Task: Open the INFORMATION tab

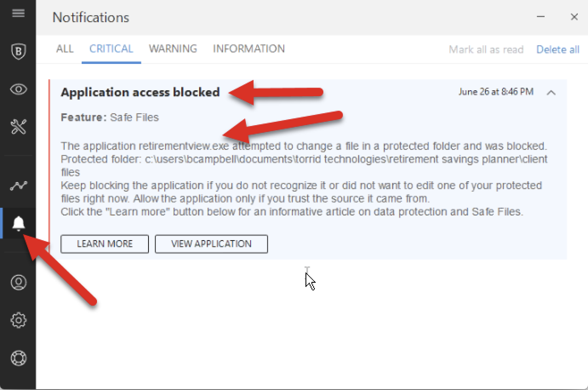Action: [x=249, y=49]
